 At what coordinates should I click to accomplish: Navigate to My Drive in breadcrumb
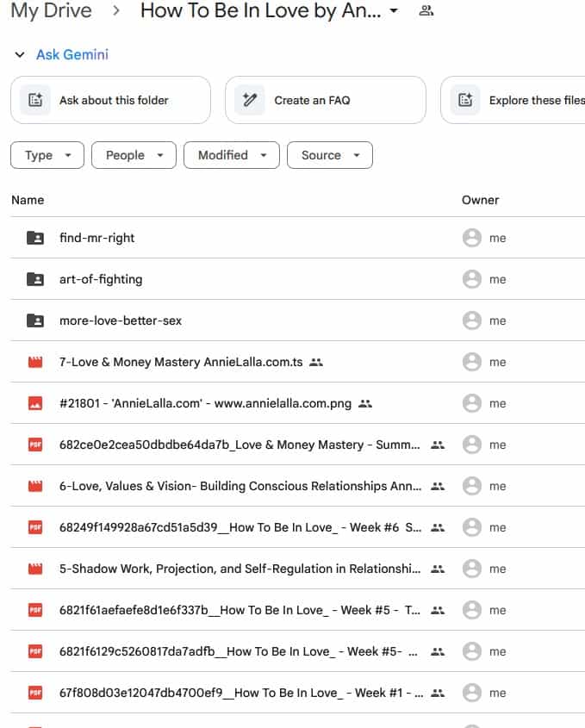pos(49,11)
